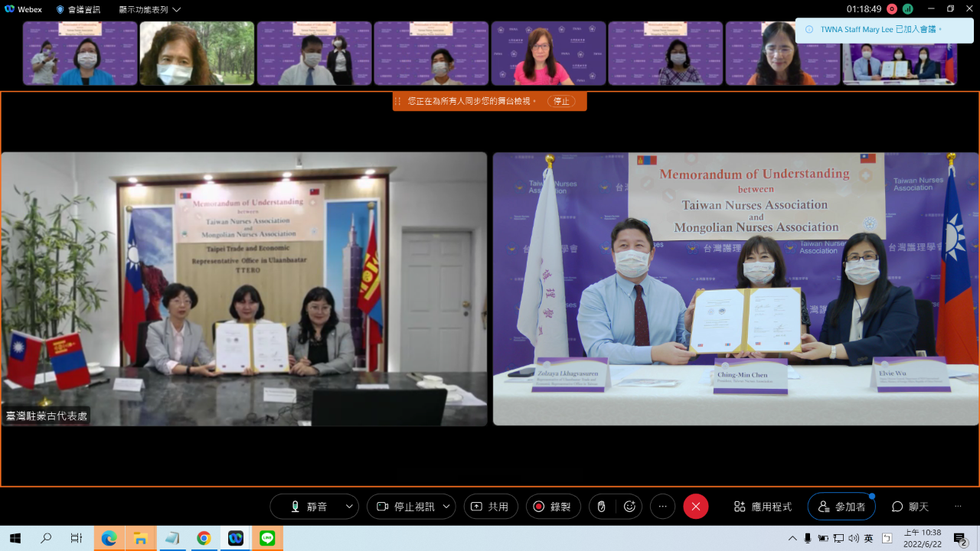Show hidden system tray icons
Viewport: 980px width, 551px height.
point(792,539)
